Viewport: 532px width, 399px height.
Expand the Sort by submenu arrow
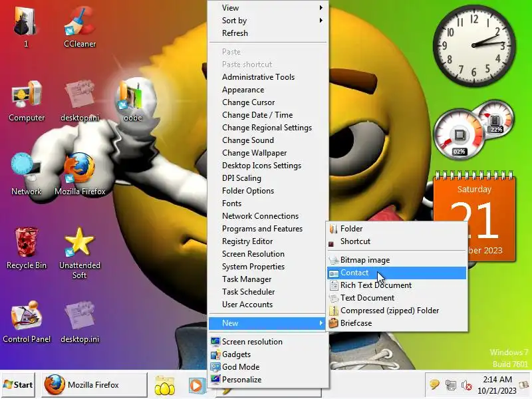point(321,21)
